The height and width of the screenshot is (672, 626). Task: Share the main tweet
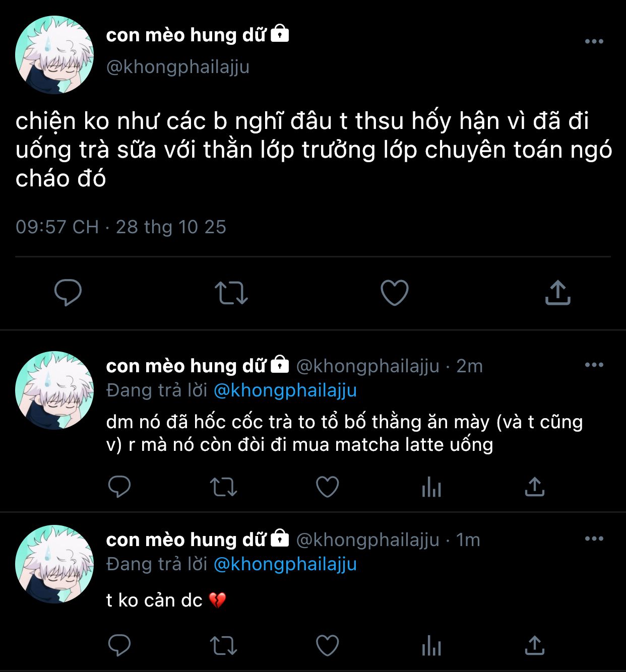point(557,292)
